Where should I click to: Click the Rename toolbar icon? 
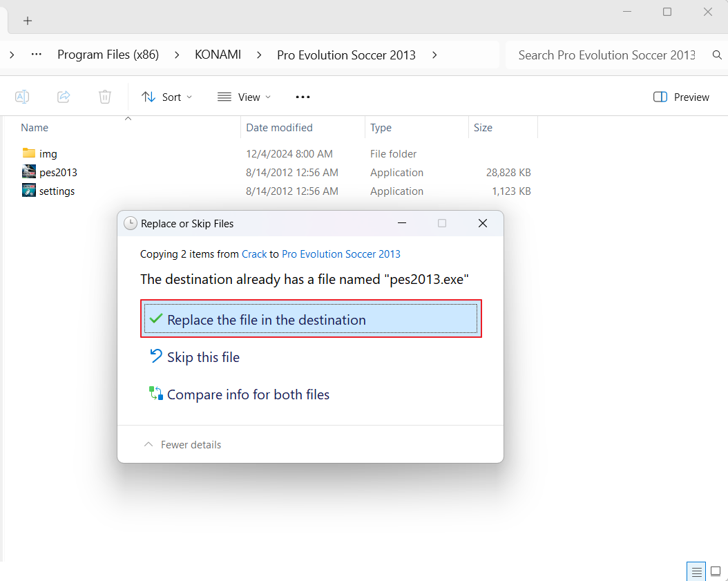click(22, 97)
